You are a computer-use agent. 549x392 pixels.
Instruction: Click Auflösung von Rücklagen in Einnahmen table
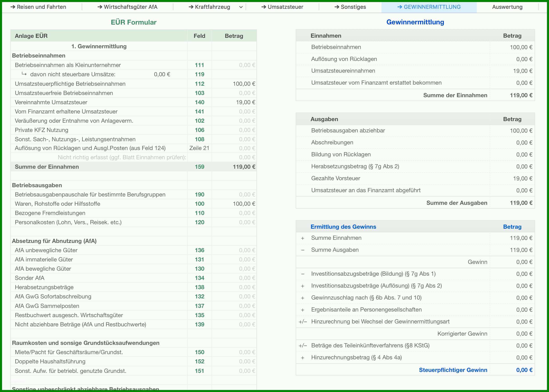coord(344,59)
